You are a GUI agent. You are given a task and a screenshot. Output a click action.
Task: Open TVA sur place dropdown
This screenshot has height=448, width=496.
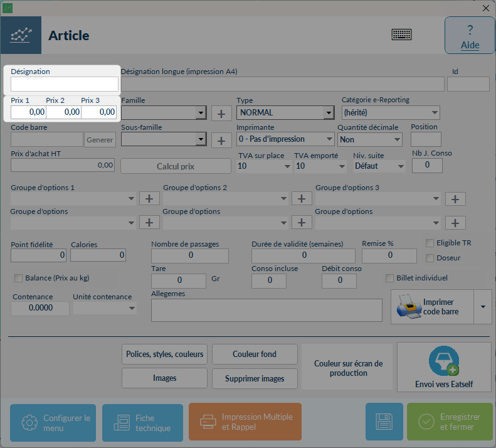[x=264, y=166]
